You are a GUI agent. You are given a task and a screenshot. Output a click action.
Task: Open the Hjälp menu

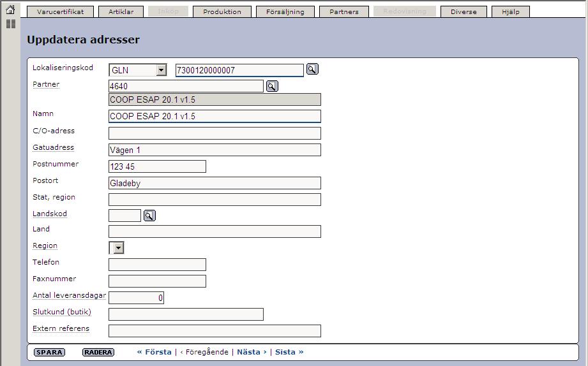click(x=511, y=11)
